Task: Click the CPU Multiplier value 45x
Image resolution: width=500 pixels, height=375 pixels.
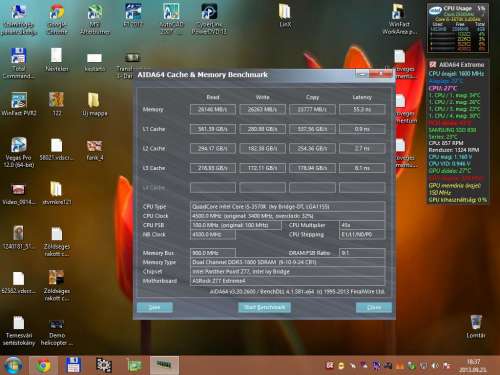Action: 362,225
